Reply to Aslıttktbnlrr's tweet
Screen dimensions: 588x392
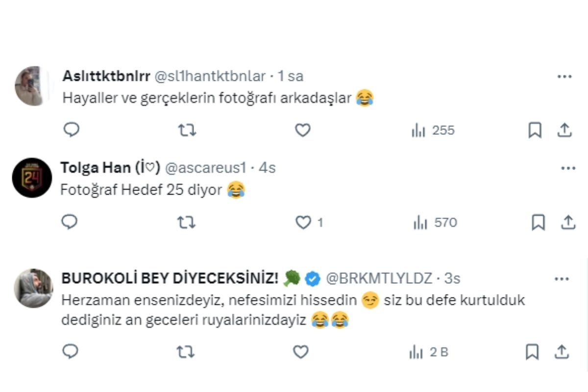[72, 130]
